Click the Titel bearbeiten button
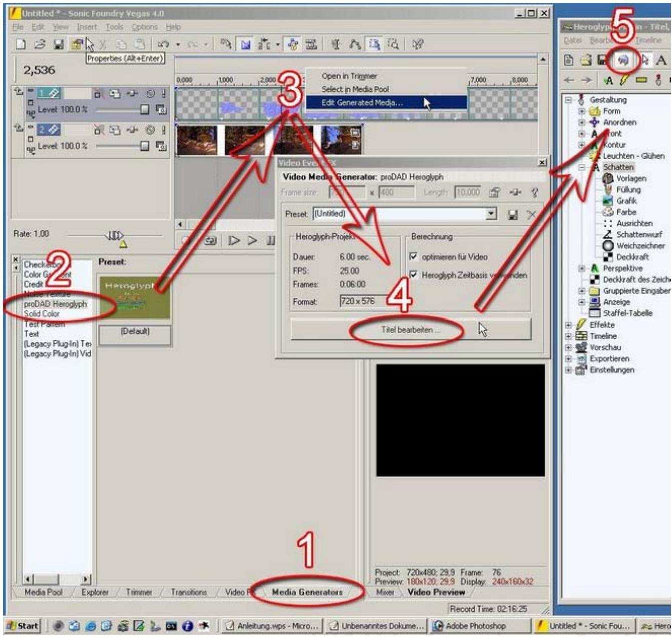 [411, 330]
